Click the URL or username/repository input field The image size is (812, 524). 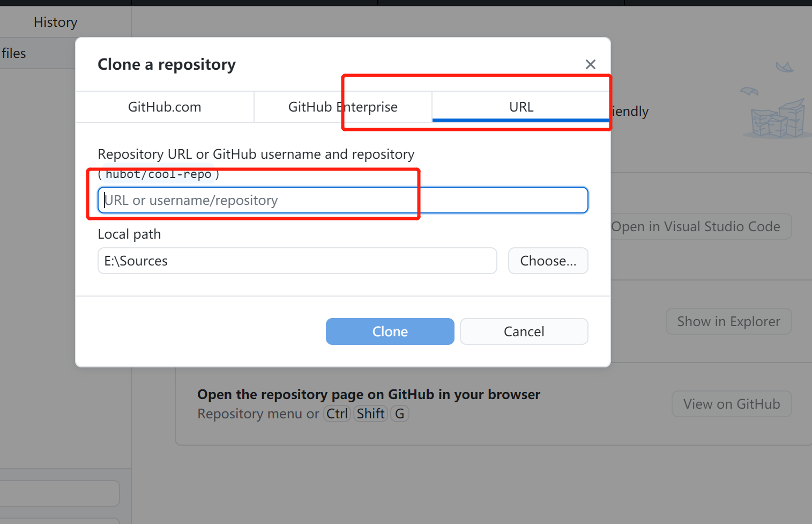[x=342, y=200]
